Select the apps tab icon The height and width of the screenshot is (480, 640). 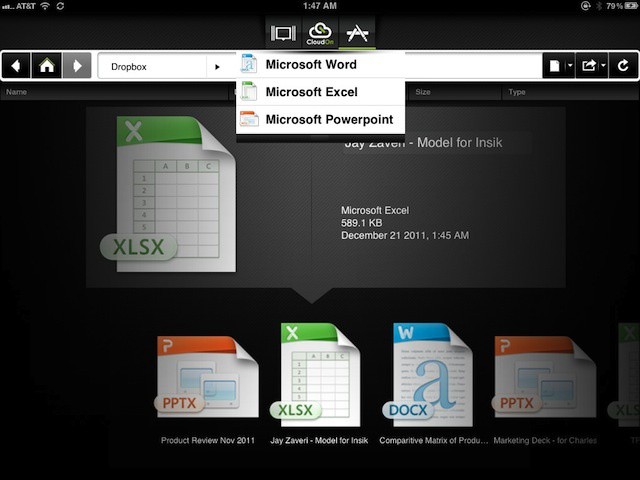[x=357, y=33]
